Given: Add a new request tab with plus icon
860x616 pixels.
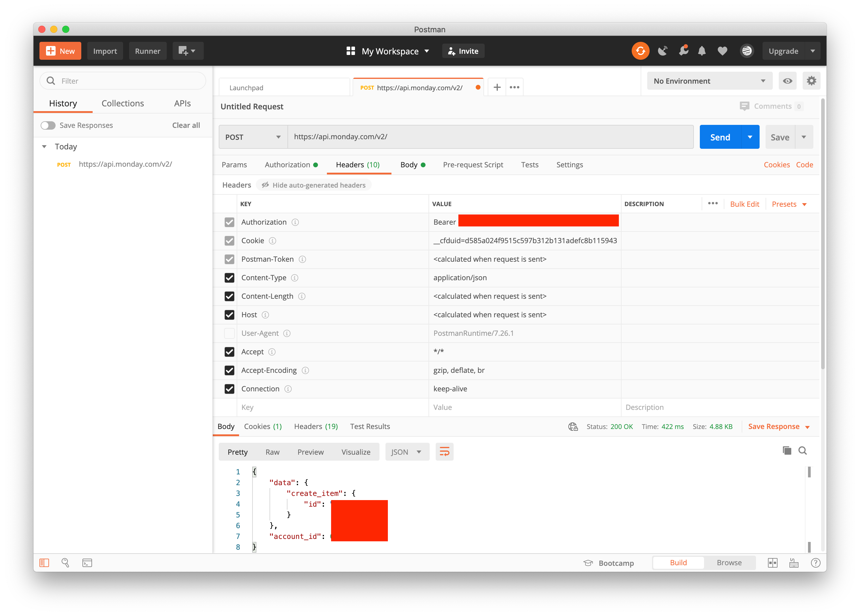Looking at the screenshot, I should pos(497,88).
